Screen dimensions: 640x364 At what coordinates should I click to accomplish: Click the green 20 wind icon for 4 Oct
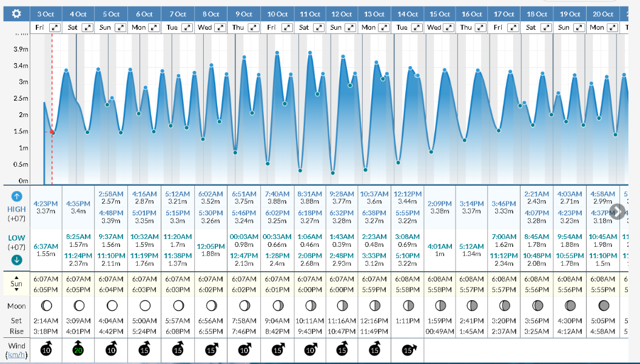click(78, 350)
